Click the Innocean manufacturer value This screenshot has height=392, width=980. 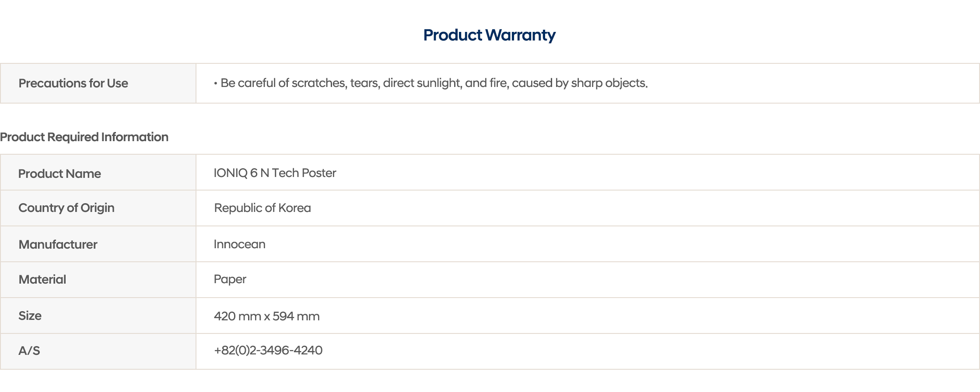coord(239,244)
